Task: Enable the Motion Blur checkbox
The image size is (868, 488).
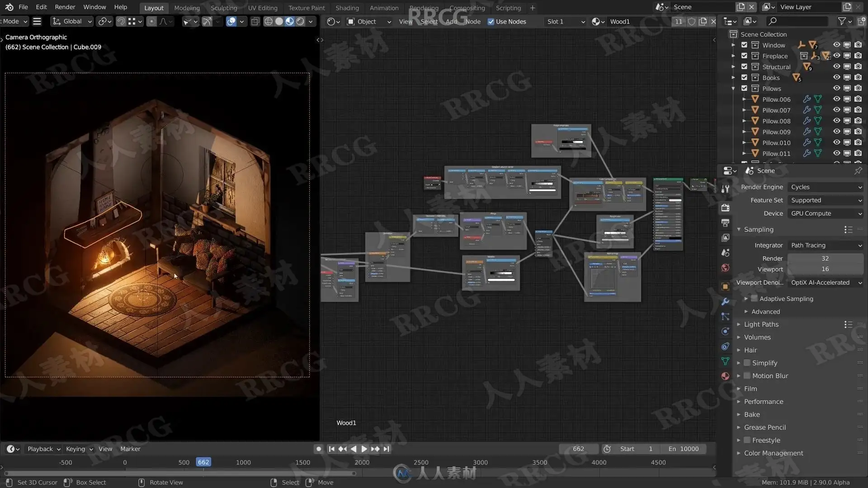Action: point(747,375)
